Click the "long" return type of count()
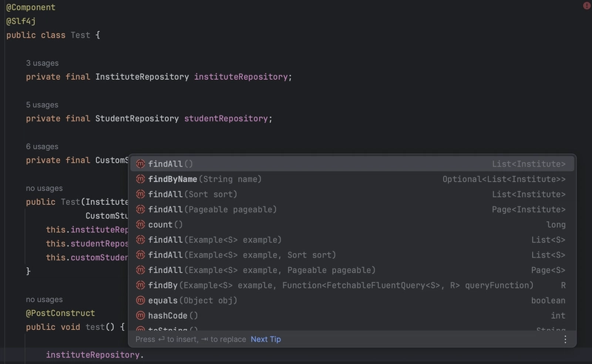The height and width of the screenshot is (364, 592). tap(556, 225)
